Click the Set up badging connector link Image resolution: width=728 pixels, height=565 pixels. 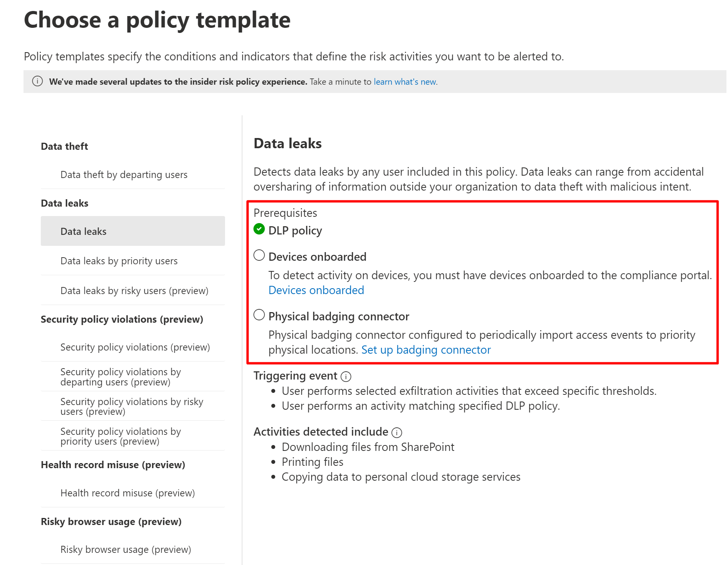click(426, 350)
